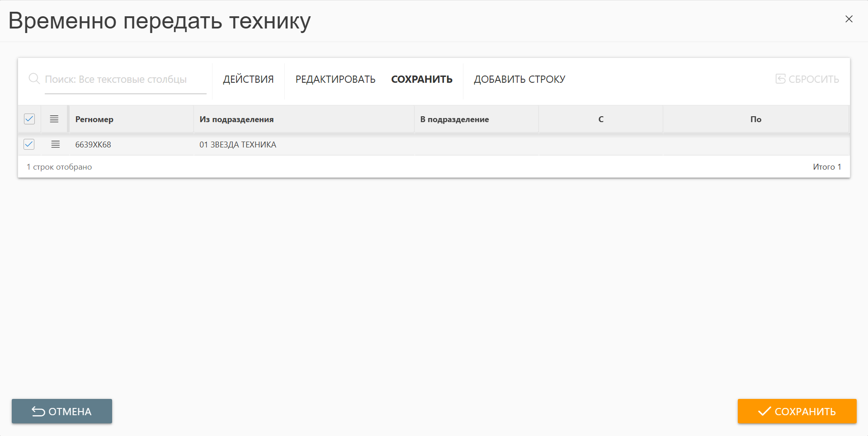
Task: Click the СБРОСИТЬ reset button
Action: pos(807,79)
